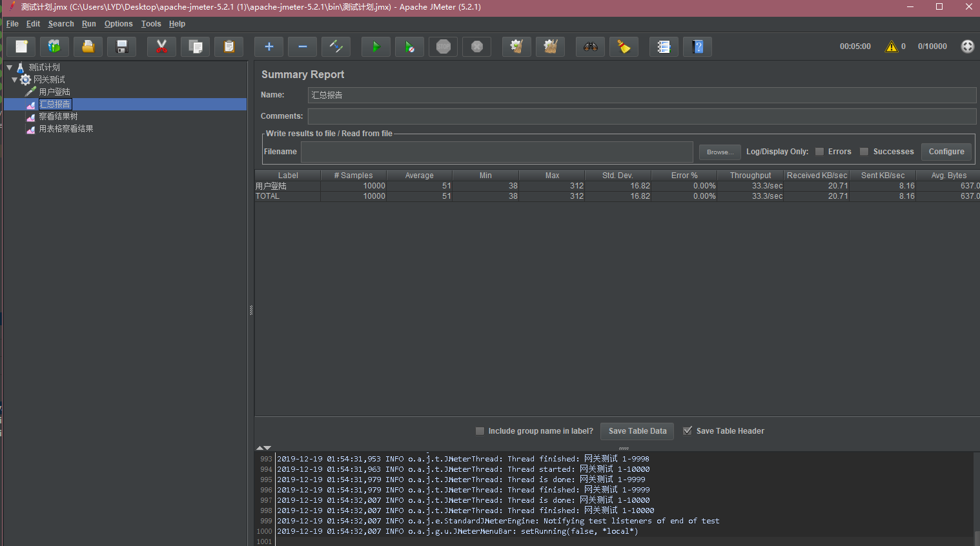Open the Tools menu
This screenshot has width=980, height=546.
coord(151,24)
